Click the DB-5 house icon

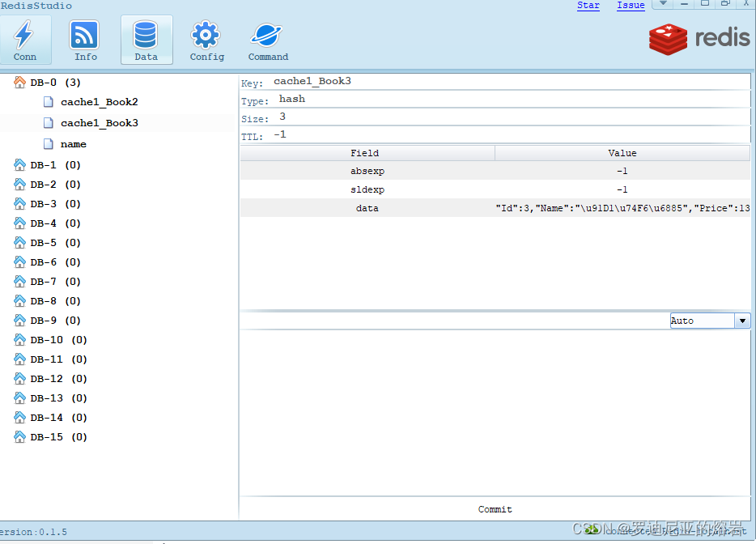19,243
